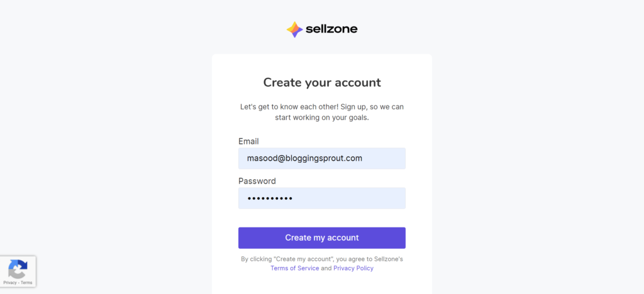Open the Terms of Service link
The height and width of the screenshot is (294, 644).
point(295,268)
